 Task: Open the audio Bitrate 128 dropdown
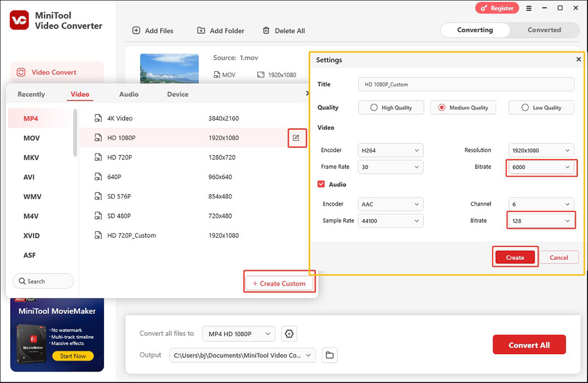click(x=541, y=220)
